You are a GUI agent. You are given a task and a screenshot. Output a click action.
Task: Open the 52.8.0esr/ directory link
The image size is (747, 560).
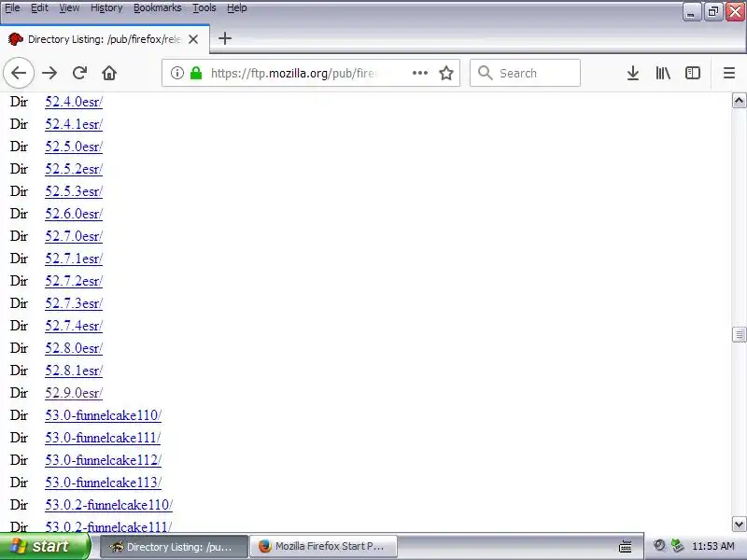tap(74, 347)
